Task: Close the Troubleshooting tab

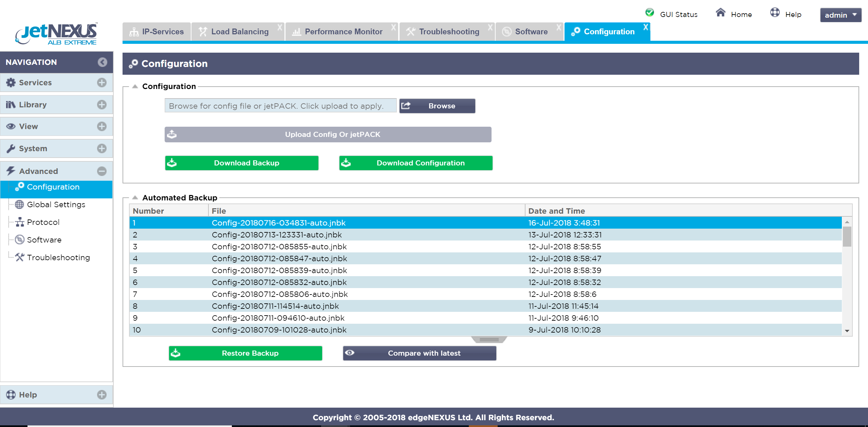Action: coord(490,27)
